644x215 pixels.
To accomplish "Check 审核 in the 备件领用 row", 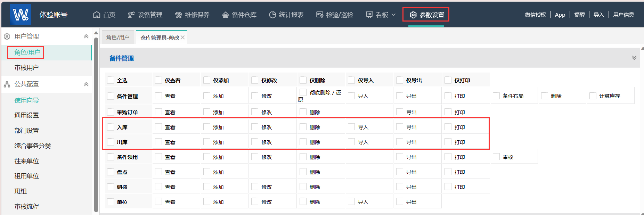I will pyautogui.click(x=496, y=157).
